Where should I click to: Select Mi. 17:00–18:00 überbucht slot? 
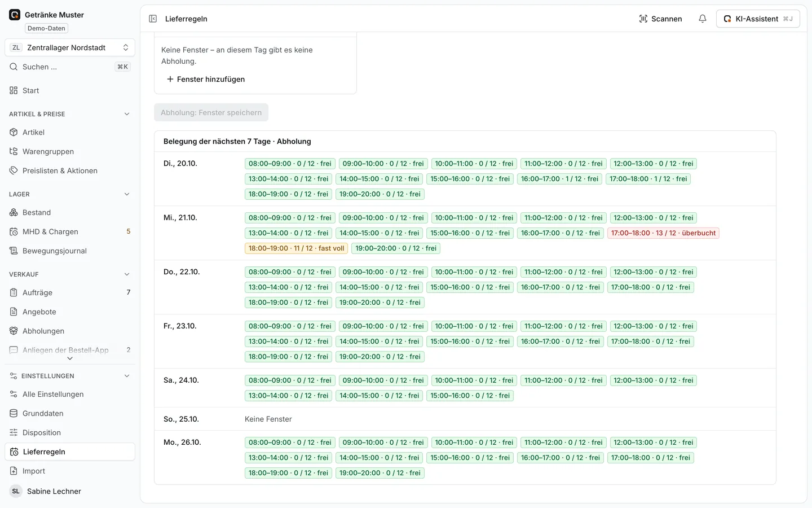pyautogui.click(x=663, y=233)
